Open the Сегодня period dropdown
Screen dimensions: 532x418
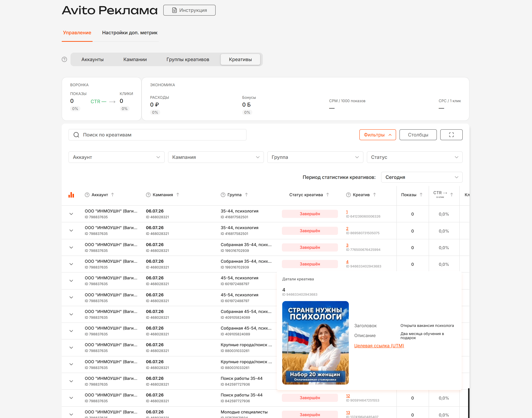(x=422, y=177)
